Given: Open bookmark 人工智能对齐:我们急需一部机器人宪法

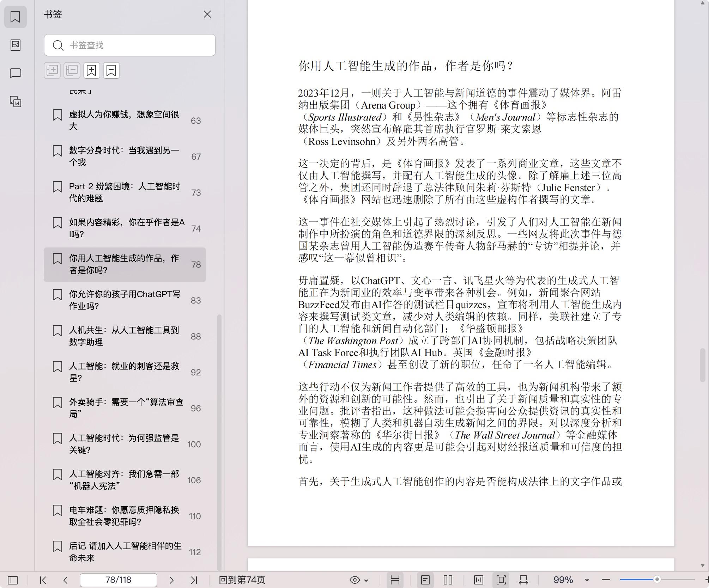Looking at the screenshot, I should click(125, 480).
